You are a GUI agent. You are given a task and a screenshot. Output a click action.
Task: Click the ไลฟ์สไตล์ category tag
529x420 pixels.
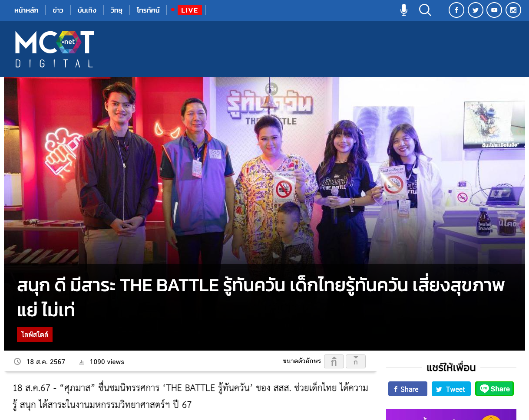click(x=35, y=335)
